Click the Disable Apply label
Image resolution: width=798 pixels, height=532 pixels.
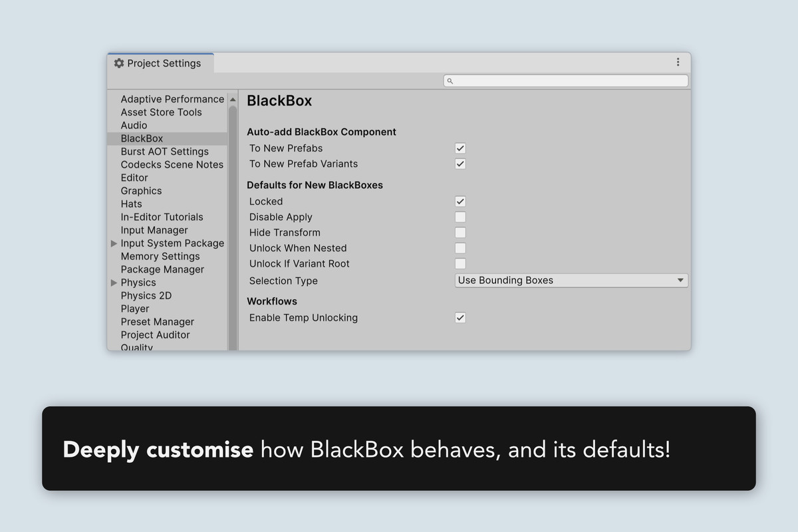pos(281,217)
